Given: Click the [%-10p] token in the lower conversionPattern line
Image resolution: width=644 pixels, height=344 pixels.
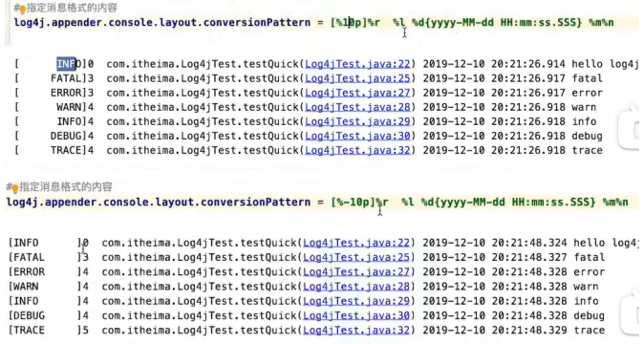Looking at the screenshot, I should 353,202.
